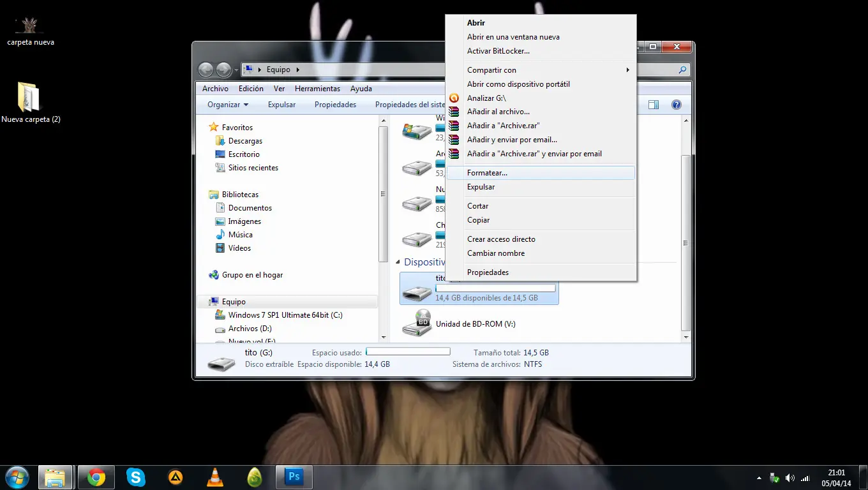Click the Explorer forward arrow button
868x490 pixels.
click(x=223, y=70)
